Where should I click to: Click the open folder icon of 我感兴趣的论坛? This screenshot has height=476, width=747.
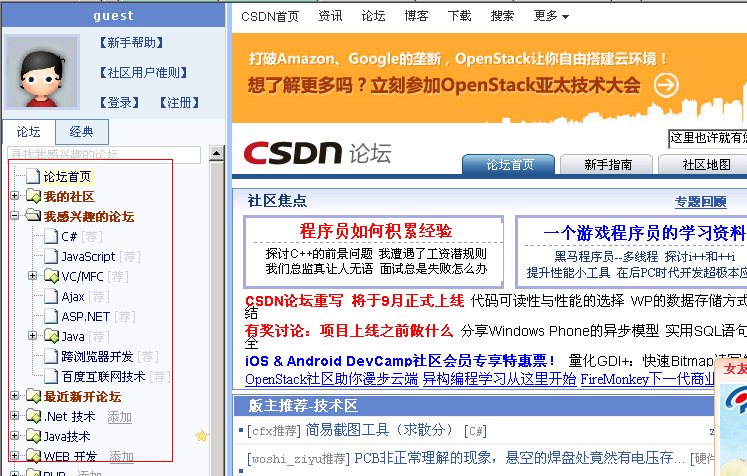point(33,215)
